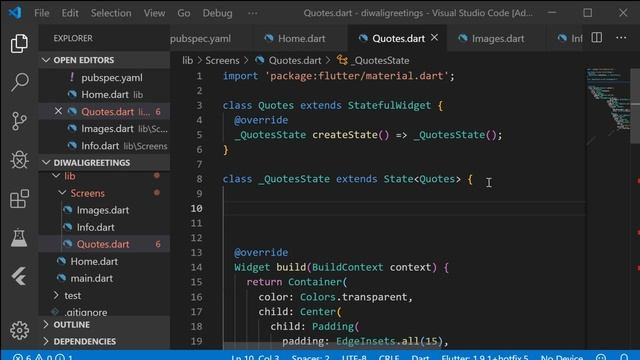
Task: Collapse the lib folder
Action: pyautogui.click(x=56, y=176)
